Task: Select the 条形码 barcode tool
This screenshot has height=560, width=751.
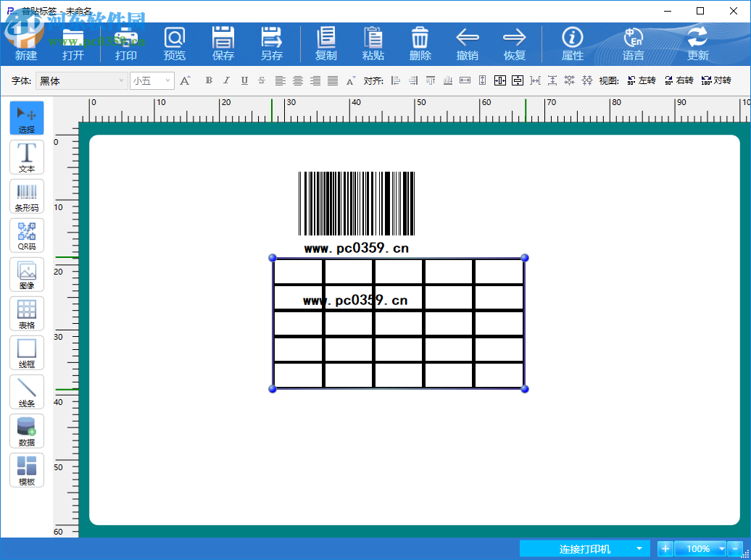Action: [x=27, y=196]
